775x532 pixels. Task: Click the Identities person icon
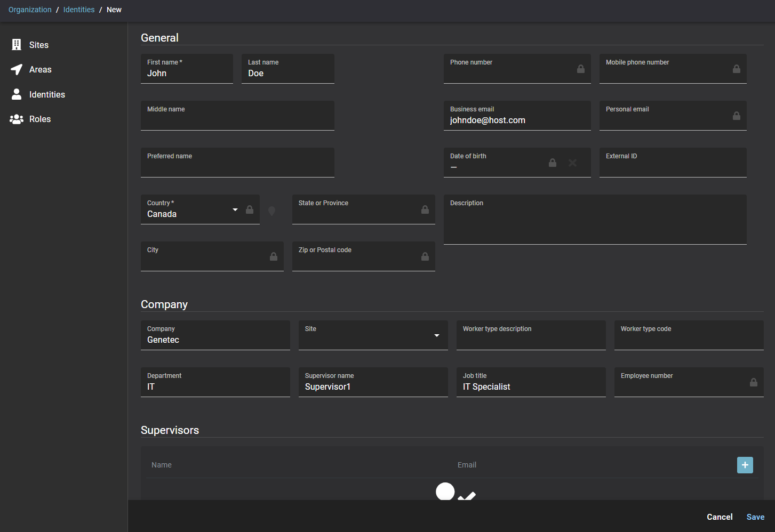pyautogui.click(x=17, y=94)
